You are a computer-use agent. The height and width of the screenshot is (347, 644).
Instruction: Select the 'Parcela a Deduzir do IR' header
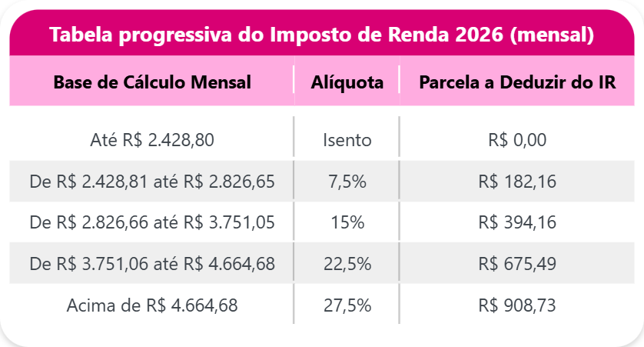coord(517,82)
